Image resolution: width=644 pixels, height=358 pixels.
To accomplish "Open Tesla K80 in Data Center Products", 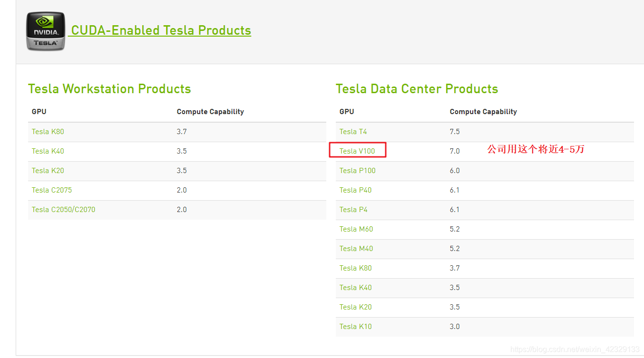I will click(x=356, y=268).
